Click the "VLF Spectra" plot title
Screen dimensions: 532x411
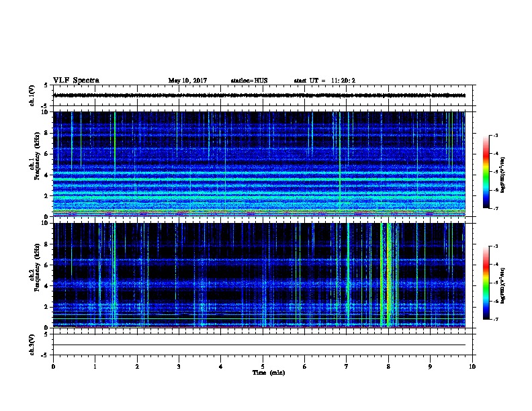click(76, 81)
